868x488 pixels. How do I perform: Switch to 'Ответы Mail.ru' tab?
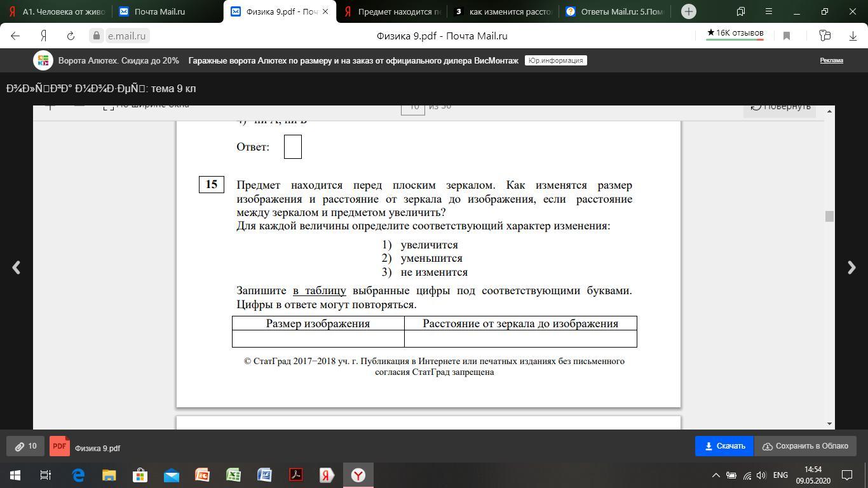click(615, 11)
